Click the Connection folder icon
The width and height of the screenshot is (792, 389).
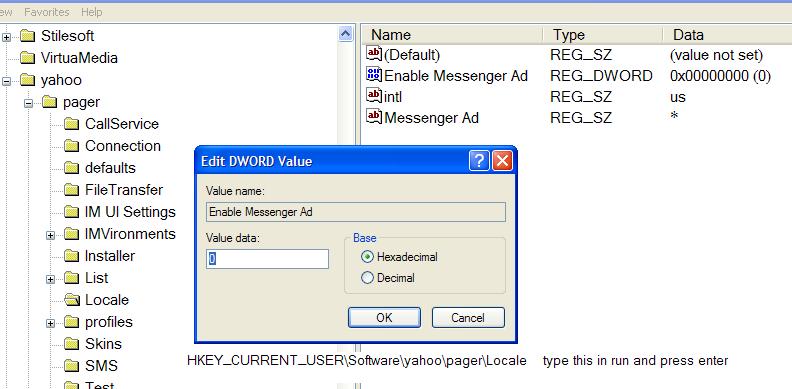point(72,146)
